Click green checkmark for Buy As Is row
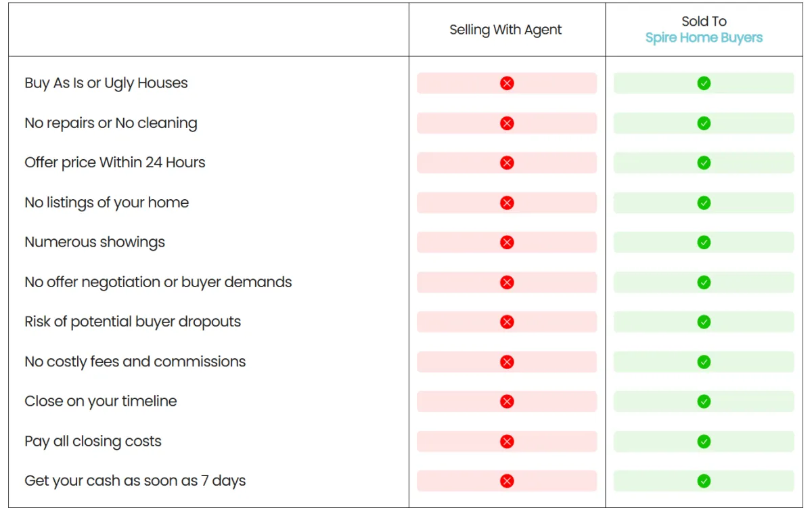This screenshot has height=508, width=812. coord(704,83)
